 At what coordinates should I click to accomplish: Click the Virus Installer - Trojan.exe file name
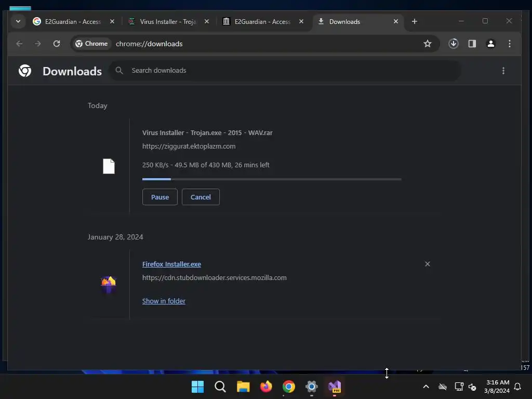207,133
